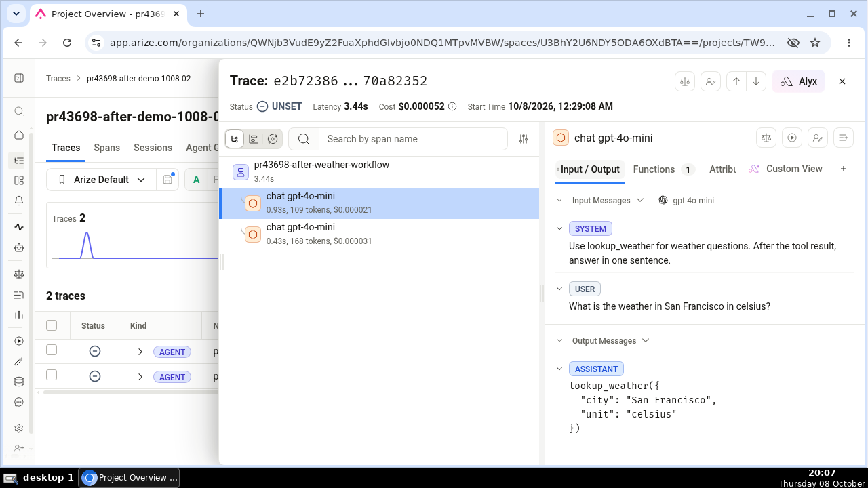Switch to the Sessions tab

[x=153, y=148]
